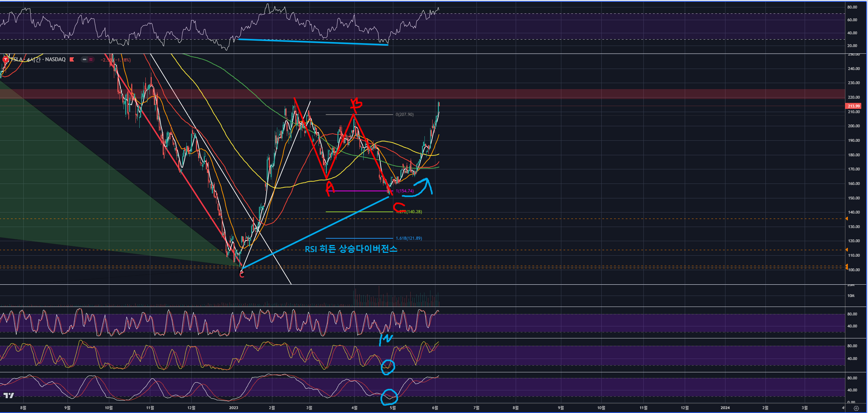Click the orange alert arrow near 113 price
Viewport: 868px width, 413px height.
(846, 250)
